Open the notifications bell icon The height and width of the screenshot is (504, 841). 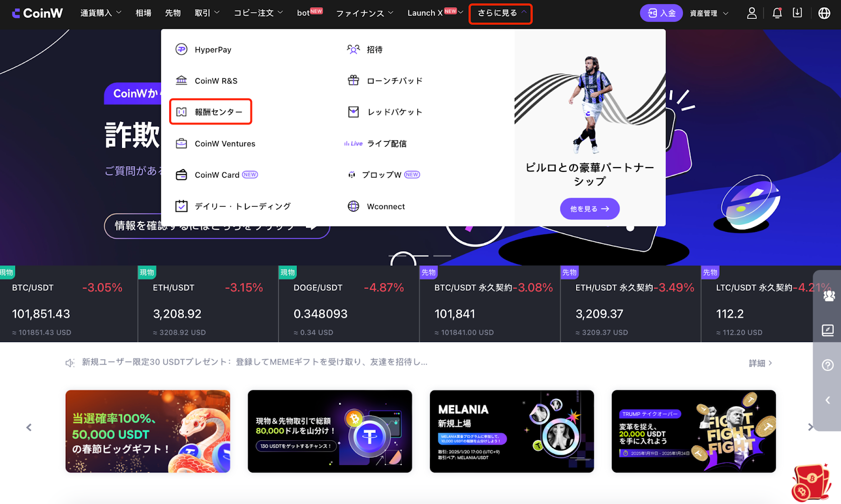pos(777,13)
